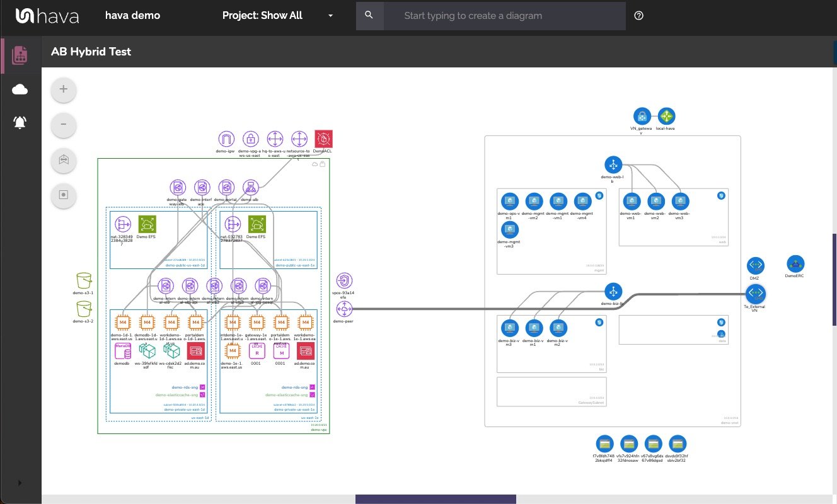This screenshot has height=504, width=837.
Task: Select the VN_gateway node icon
Action: point(642,116)
